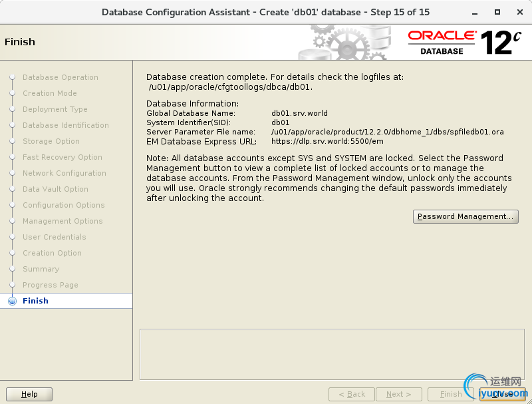This screenshot has height=404, width=532.
Task: Maximize the Database Configuration Assistant window
Action: (x=497, y=12)
